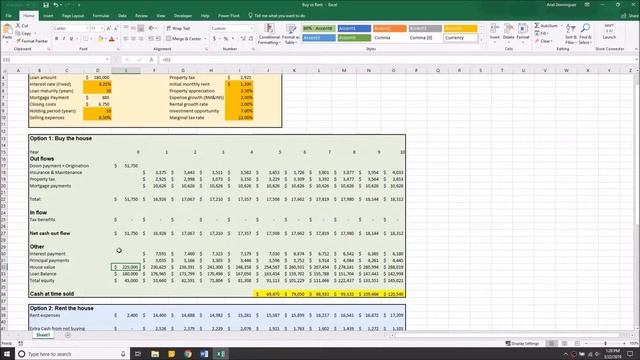Align text to the right

(x=141, y=39)
